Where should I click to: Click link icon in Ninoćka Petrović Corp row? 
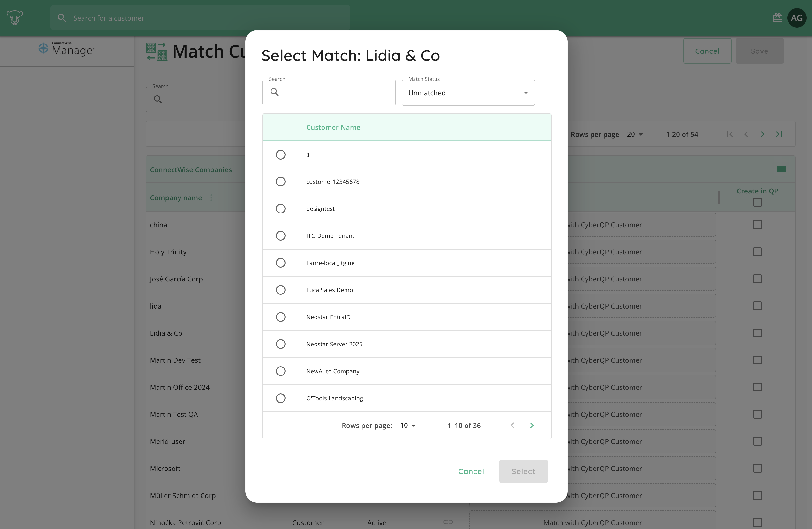click(x=448, y=522)
